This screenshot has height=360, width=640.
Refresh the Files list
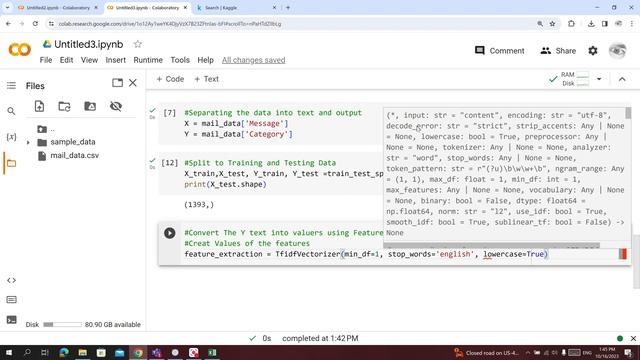coord(64,107)
